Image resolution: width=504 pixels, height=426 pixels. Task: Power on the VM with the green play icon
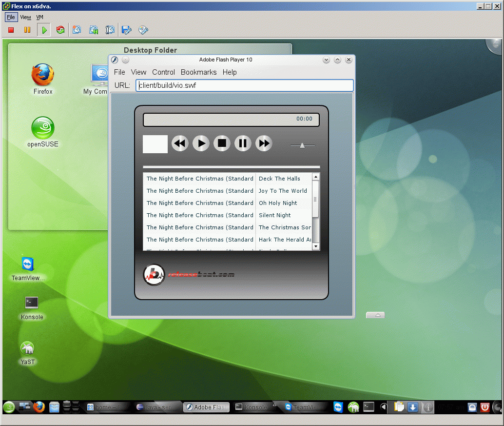point(44,30)
